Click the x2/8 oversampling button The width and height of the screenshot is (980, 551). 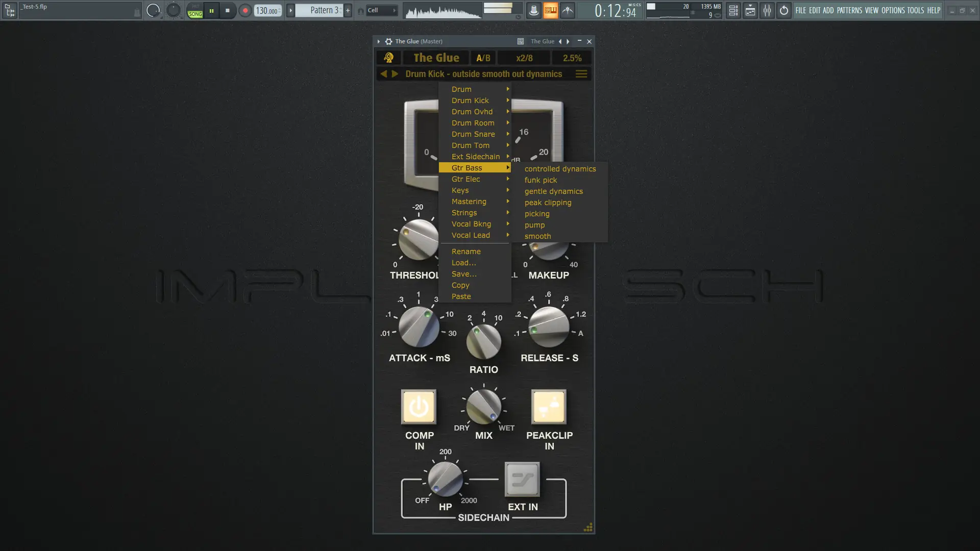pyautogui.click(x=524, y=58)
